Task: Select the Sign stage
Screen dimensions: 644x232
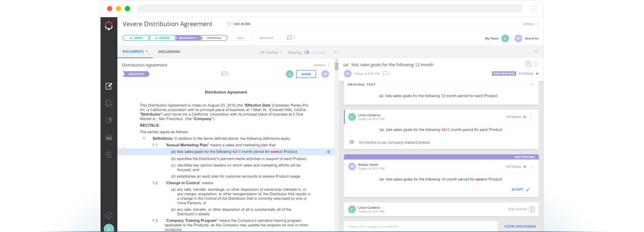Action: pyautogui.click(x=240, y=38)
